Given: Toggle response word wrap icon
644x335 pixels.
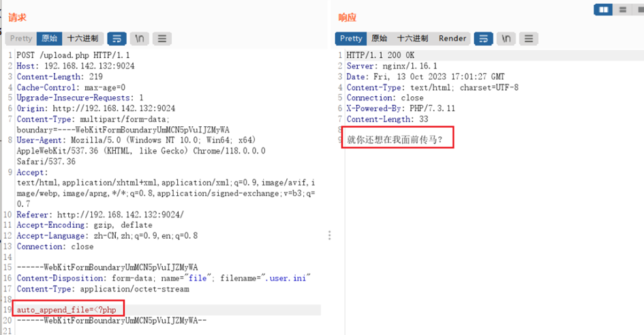Looking at the screenshot, I should (x=483, y=39).
